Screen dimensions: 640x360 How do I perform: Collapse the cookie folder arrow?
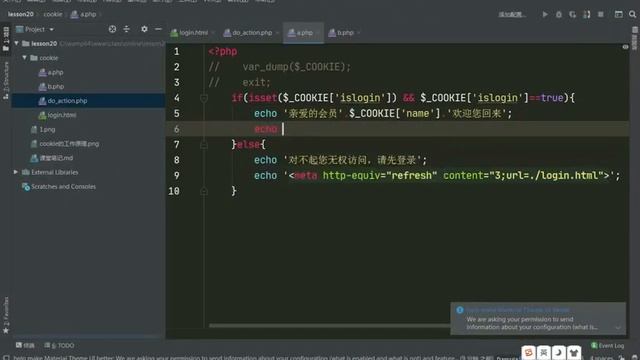click(24, 58)
